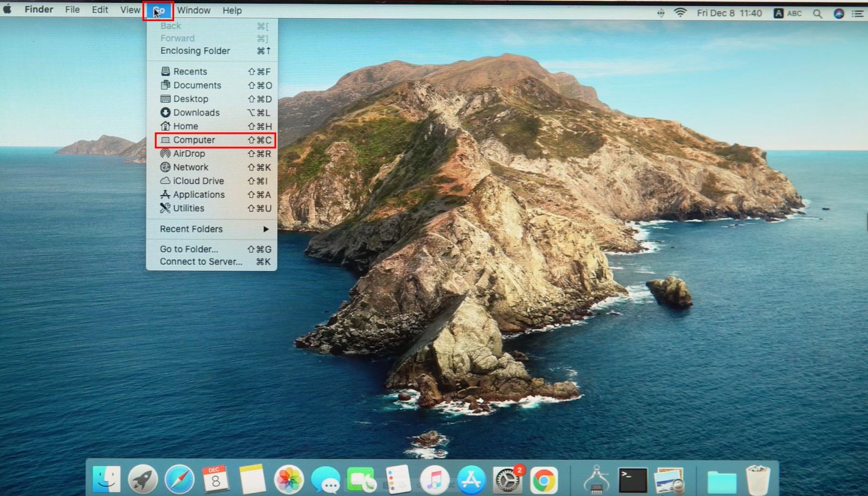Viewport: 868px width, 496px height.
Task: Select Computer in the Go menu
Action: point(212,140)
